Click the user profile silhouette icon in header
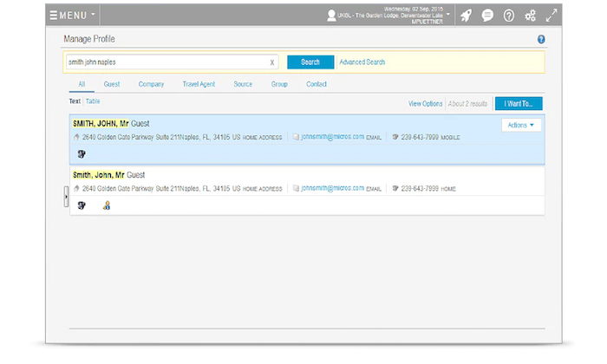This screenshot has height=364, width=607. click(330, 16)
